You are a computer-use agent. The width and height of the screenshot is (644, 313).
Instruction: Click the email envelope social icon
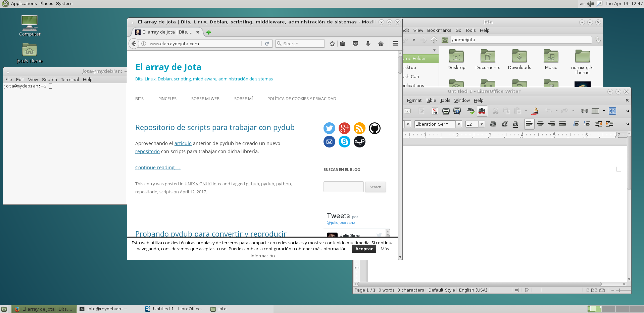[x=329, y=142]
